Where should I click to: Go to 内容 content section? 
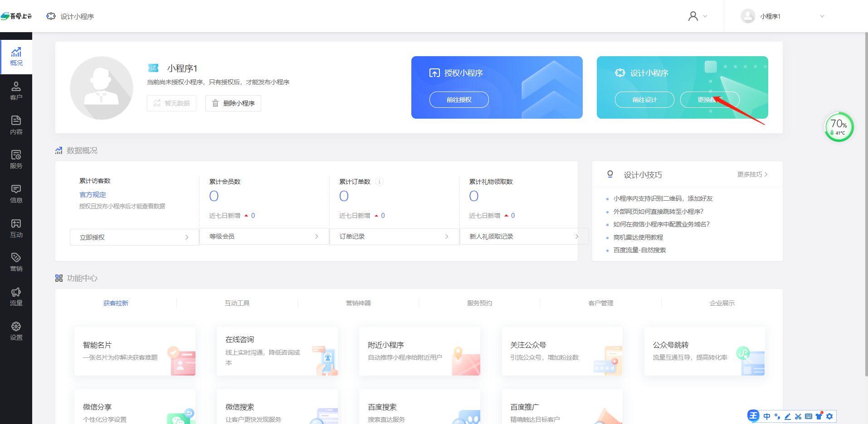(16, 125)
